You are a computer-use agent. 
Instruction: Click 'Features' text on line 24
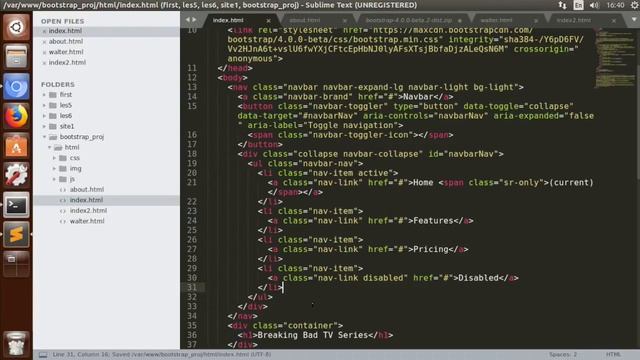click(433, 221)
